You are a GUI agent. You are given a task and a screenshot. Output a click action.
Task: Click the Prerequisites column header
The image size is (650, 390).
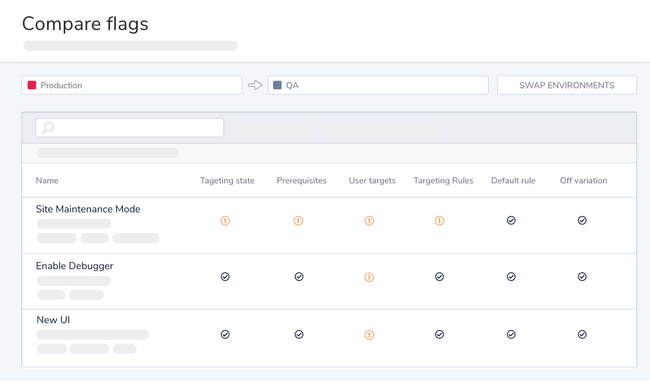pyautogui.click(x=301, y=181)
